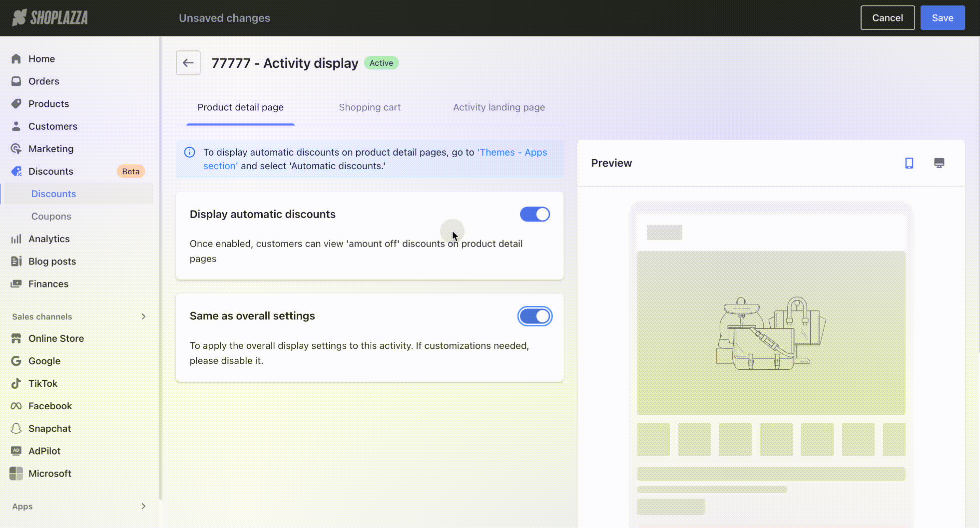Open the Discounts sidebar menu
The height and width of the screenshot is (528, 980).
[x=51, y=171]
